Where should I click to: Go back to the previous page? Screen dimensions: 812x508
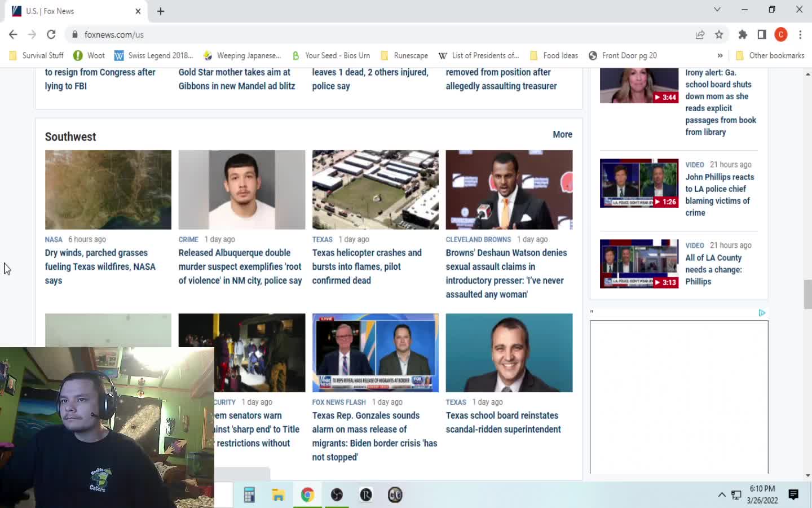click(x=13, y=34)
